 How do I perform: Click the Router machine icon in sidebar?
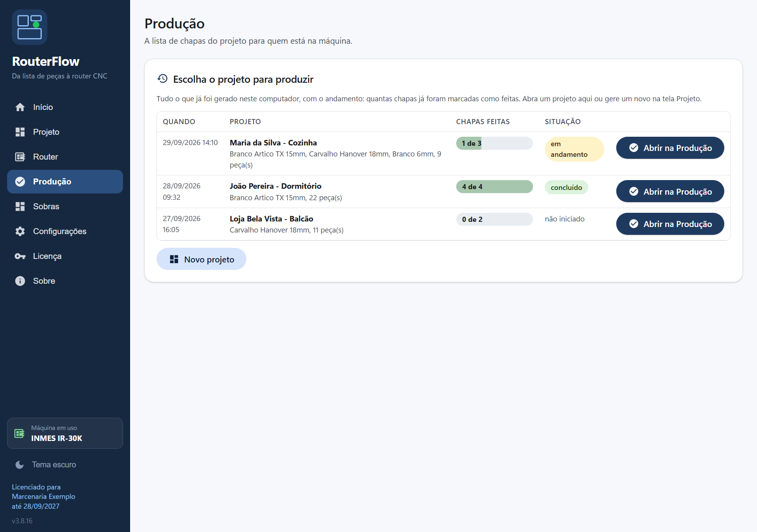click(20, 157)
